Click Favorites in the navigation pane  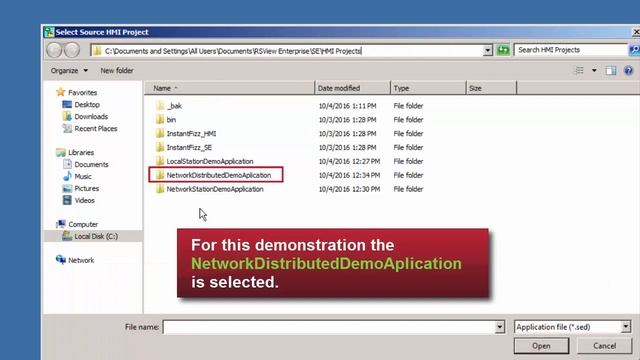(77, 93)
